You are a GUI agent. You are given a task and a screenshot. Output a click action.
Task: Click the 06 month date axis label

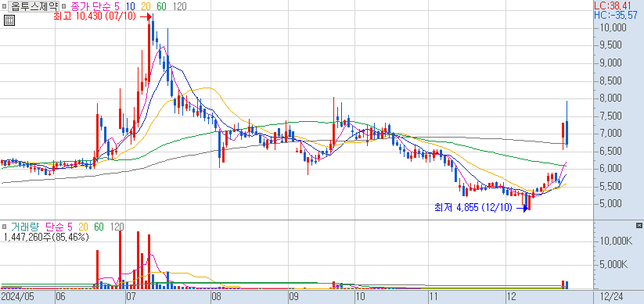pyautogui.click(x=62, y=296)
